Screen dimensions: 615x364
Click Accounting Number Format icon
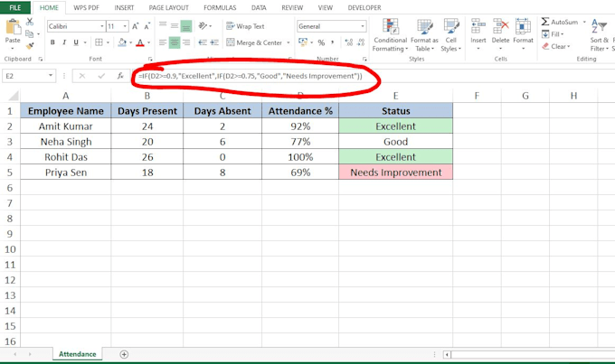point(303,42)
